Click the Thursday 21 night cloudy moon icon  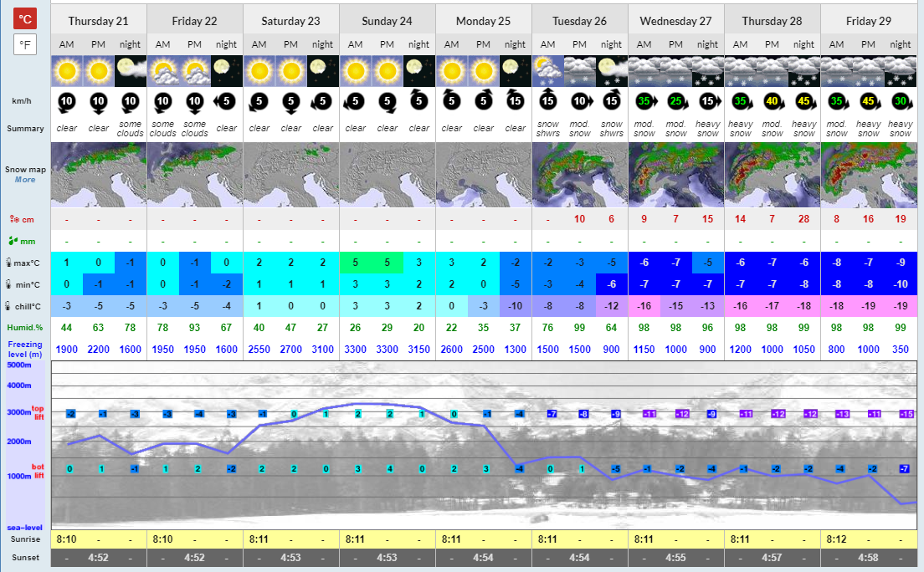click(131, 71)
